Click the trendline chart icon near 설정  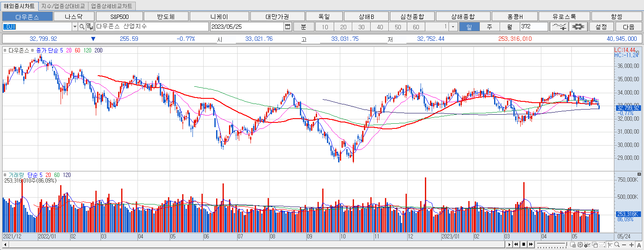click(560, 26)
